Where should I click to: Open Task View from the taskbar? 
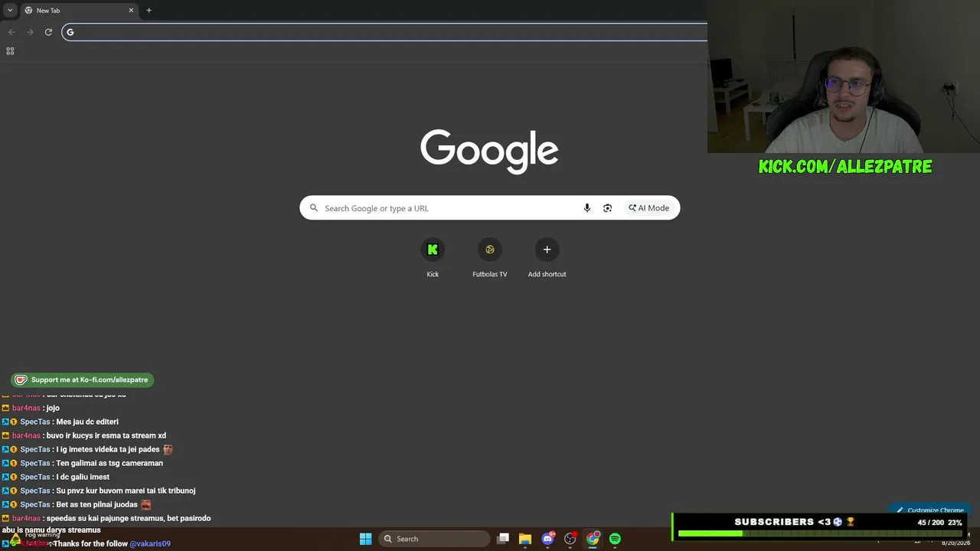click(503, 539)
